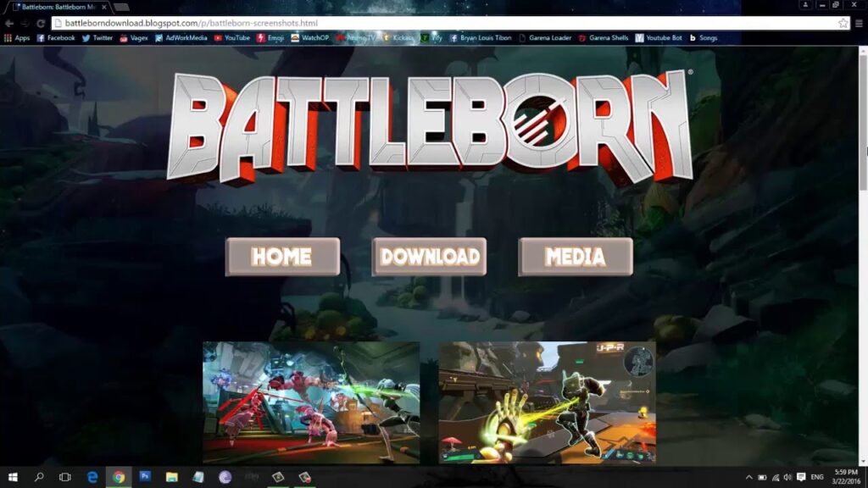Open the Youtube Bot bookmark
Screen dimensions: 868x488
point(659,38)
